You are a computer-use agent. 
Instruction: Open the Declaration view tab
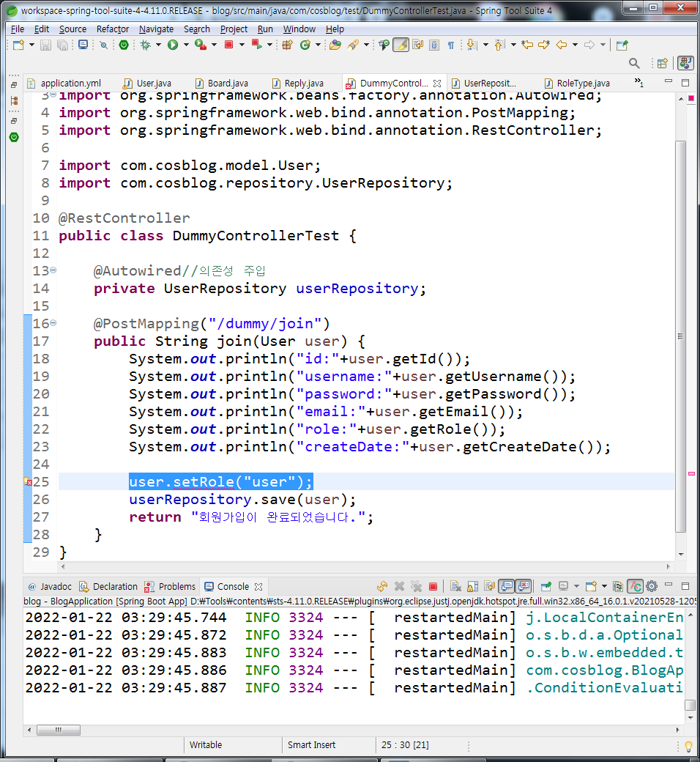108,587
